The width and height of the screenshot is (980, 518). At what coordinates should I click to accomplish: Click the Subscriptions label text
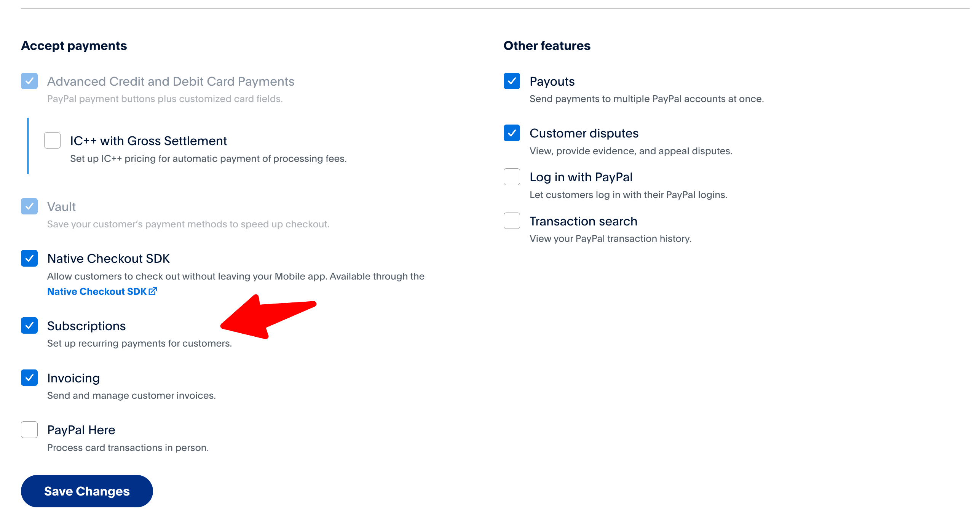86,326
